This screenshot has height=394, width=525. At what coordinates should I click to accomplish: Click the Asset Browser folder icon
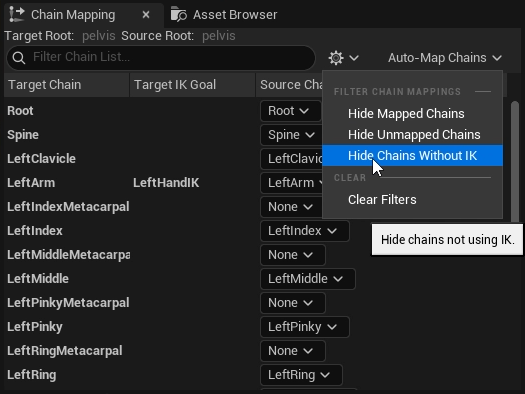pyautogui.click(x=178, y=14)
